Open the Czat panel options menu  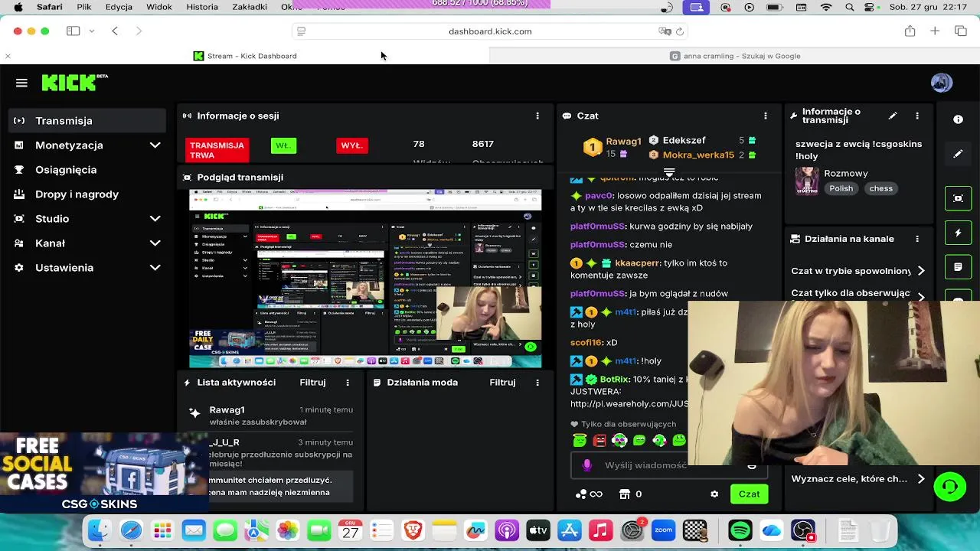(765, 116)
